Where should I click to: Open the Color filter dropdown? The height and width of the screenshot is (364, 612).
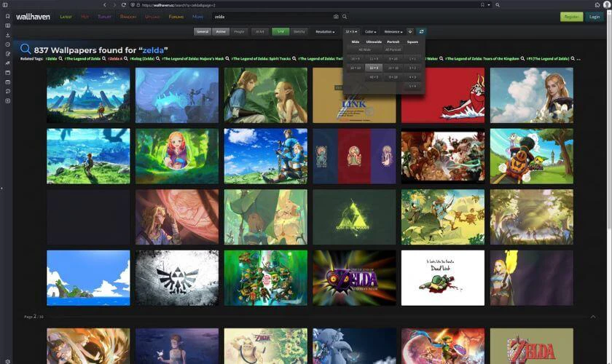point(370,31)
